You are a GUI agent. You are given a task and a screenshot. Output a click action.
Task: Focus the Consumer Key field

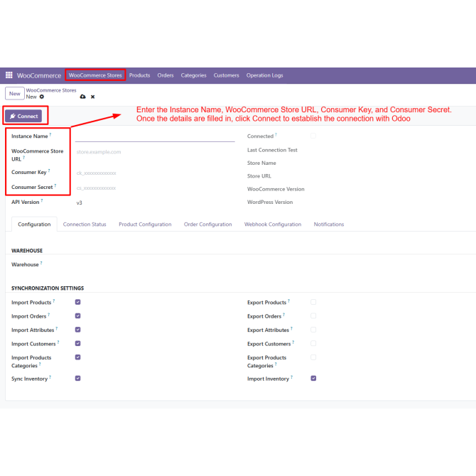tap(155, 173)
